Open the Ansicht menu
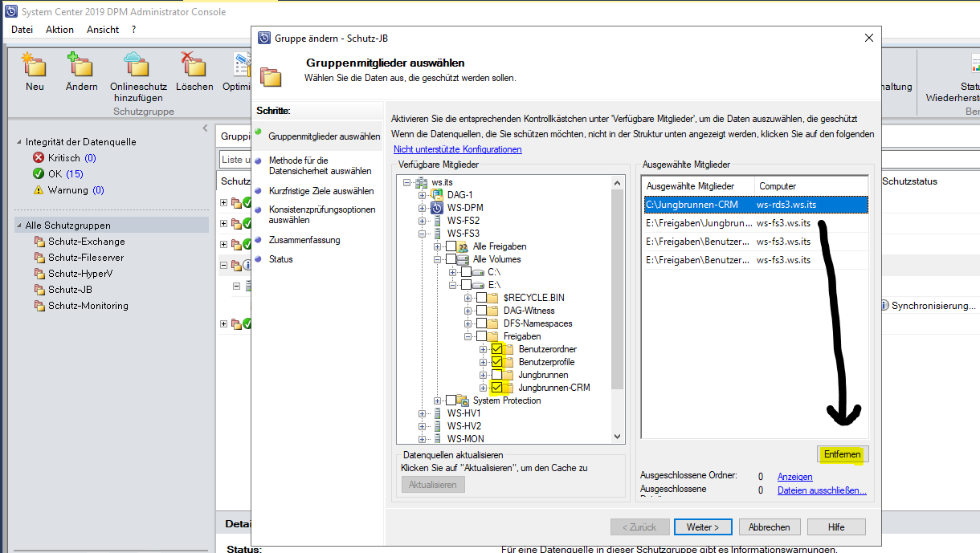 tap(103, 30)
